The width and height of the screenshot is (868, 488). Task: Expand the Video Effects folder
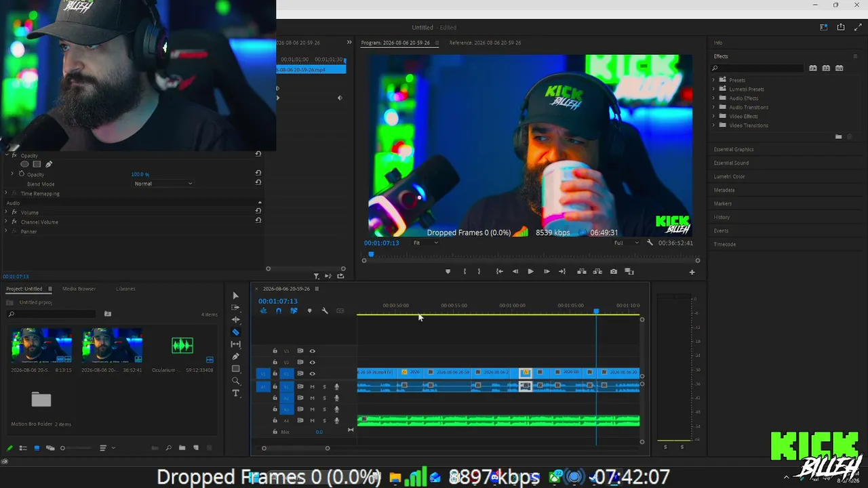click(713, 116)
